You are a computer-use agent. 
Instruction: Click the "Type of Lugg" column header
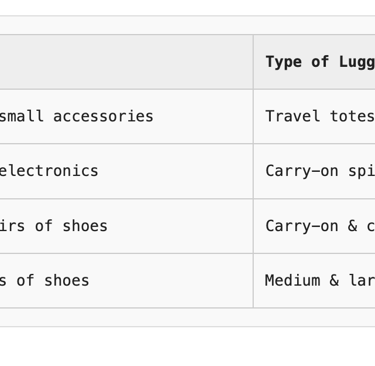coord(314,62)
